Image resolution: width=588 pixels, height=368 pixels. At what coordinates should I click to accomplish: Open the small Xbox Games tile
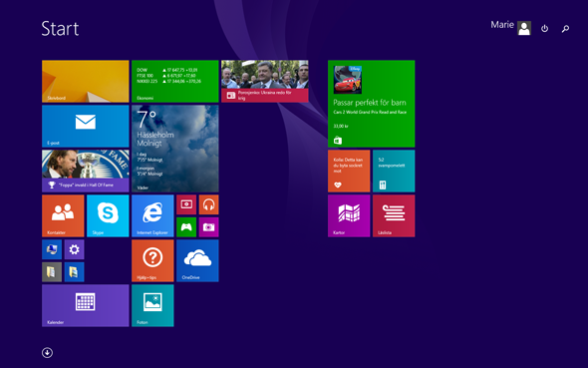[x=186, y=227]
